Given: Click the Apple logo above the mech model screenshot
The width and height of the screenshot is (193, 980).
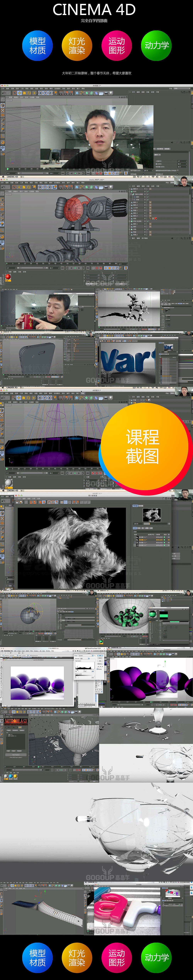Looking at the screenshot, I should (x=3, y=177).
